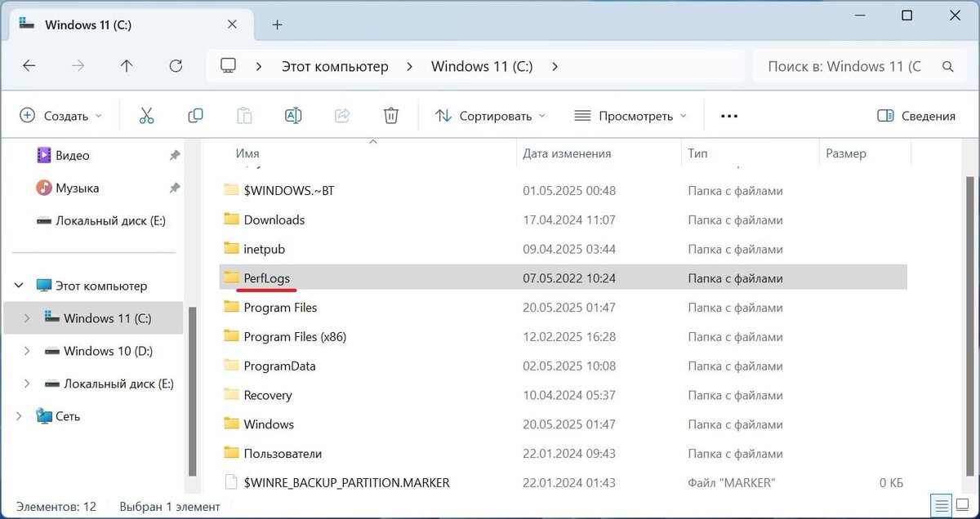Go up one folder level arrow

pos(127,66)
